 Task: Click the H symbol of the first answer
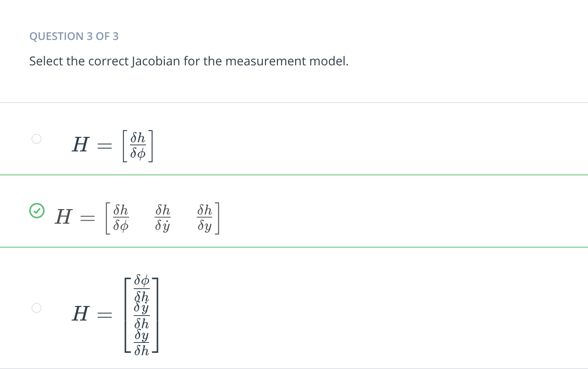81,145
